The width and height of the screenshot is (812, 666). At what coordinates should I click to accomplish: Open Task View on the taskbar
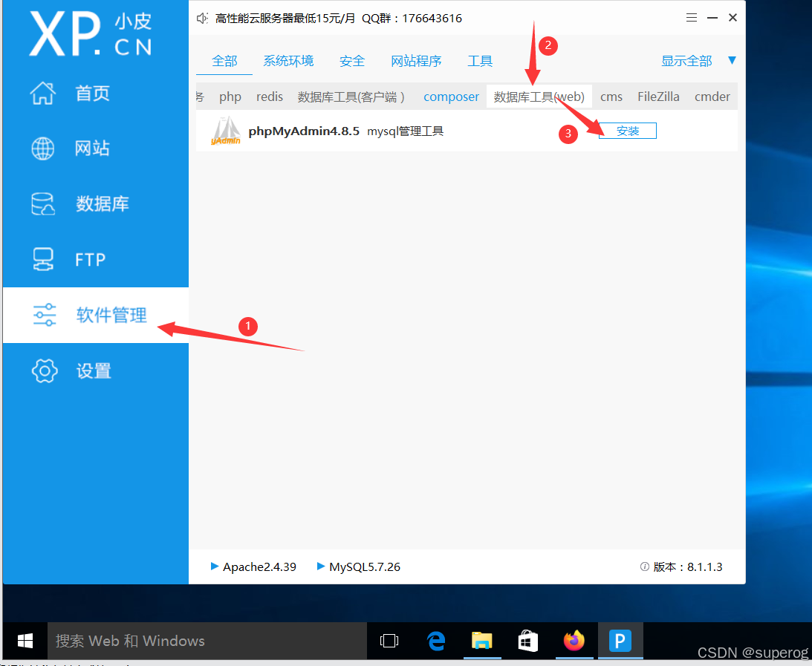[389, 641]
